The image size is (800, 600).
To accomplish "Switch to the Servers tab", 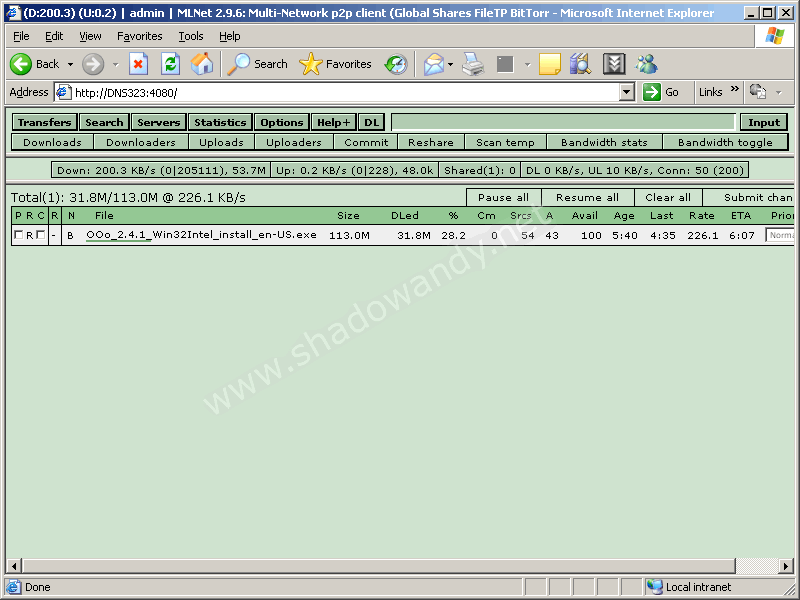I will 159,122.
